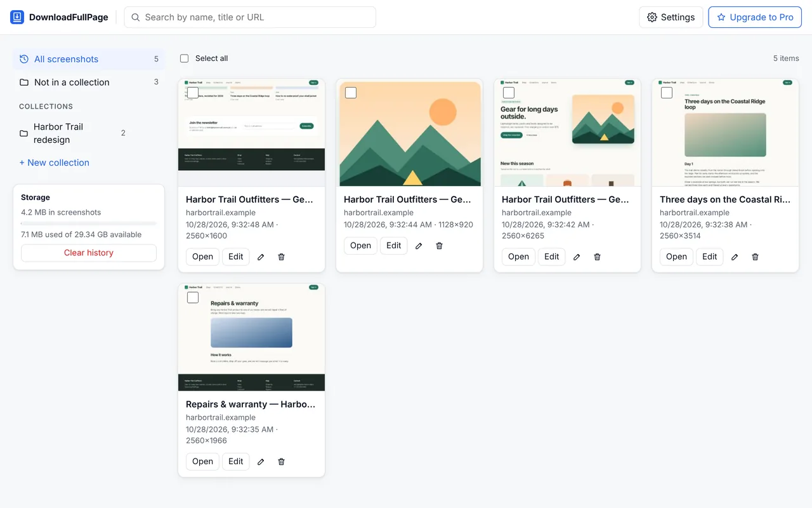Click the pencil icon on the 1128×920 screenshot

click(x=419, y=246)
